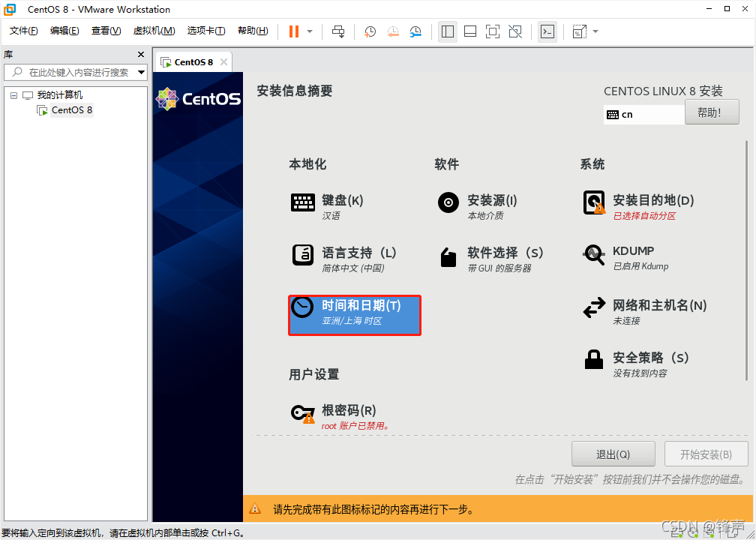
Task: Open the 帮助(H) menu
Action: tap(253, 31)
